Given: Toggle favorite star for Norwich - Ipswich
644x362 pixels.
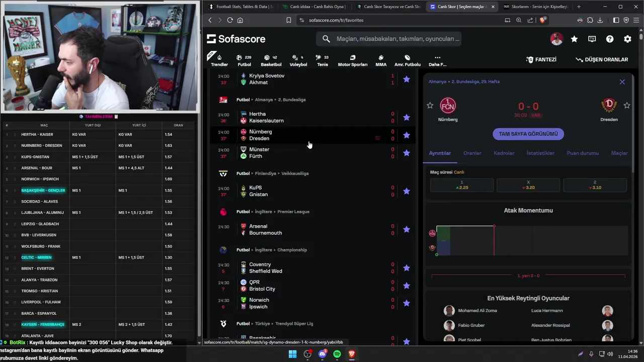Looking at the screenshot, I should point(407,303).
